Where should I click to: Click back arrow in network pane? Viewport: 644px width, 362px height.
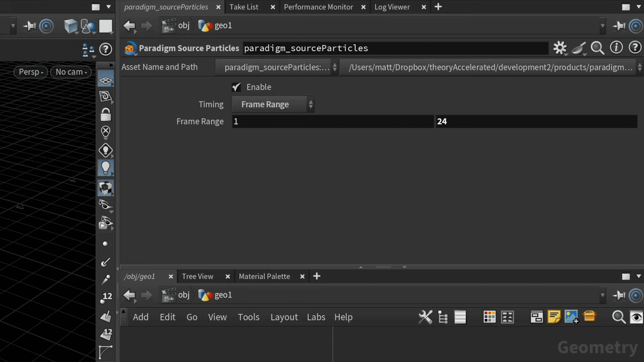[x=129, y=295]
